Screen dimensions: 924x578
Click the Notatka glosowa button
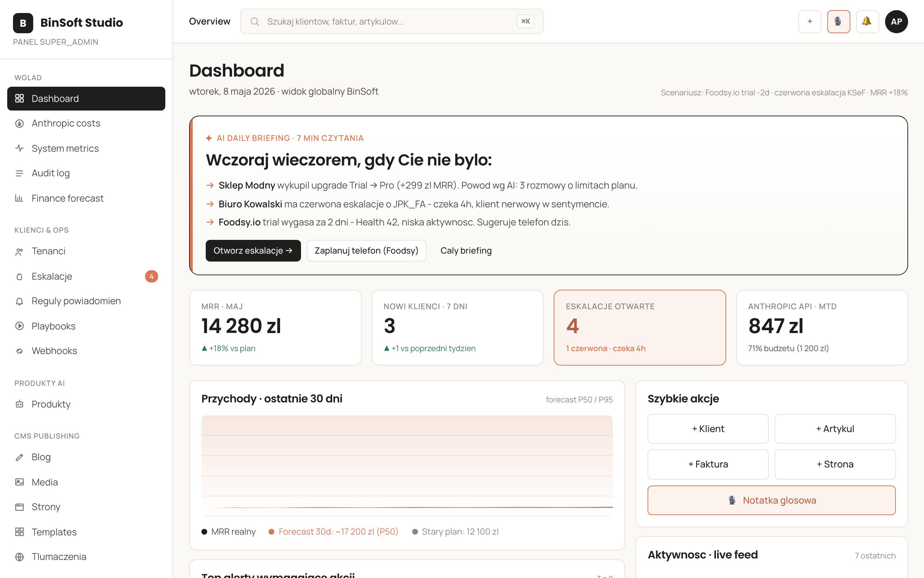coord(772,500)
